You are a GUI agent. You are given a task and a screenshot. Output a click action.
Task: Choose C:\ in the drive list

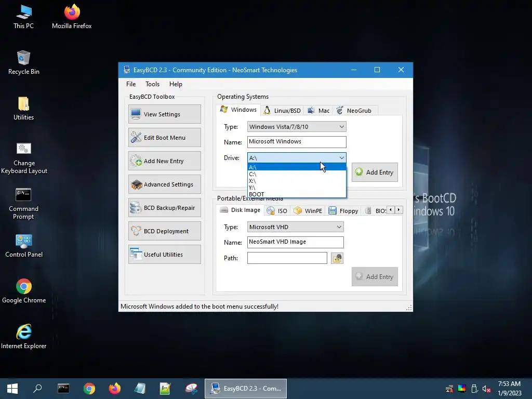click(297, 174)
